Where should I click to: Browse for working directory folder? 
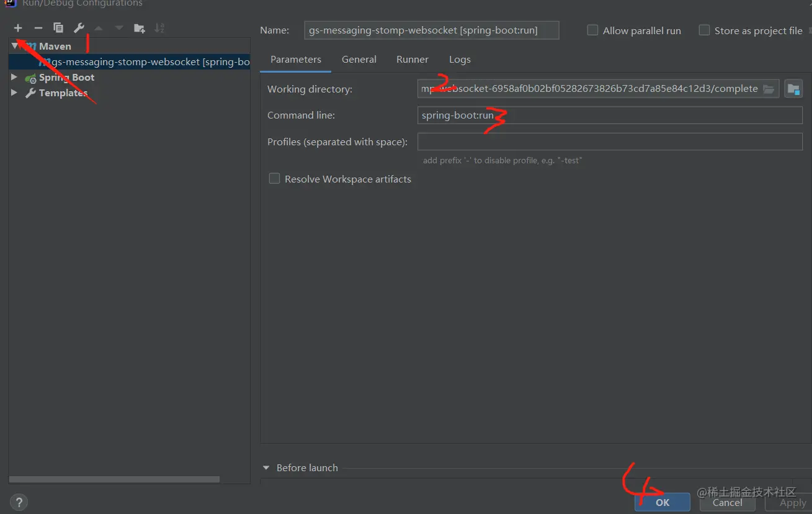tap(769, 89)
